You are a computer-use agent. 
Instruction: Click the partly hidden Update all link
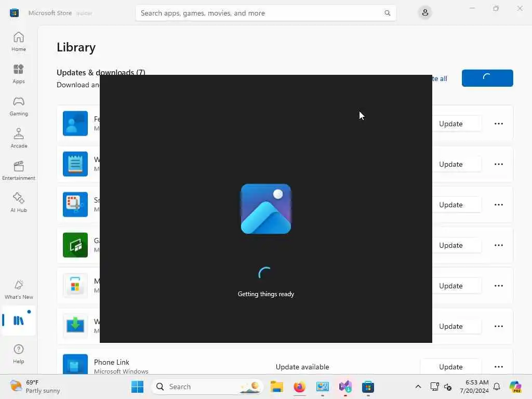pos(440,79)
